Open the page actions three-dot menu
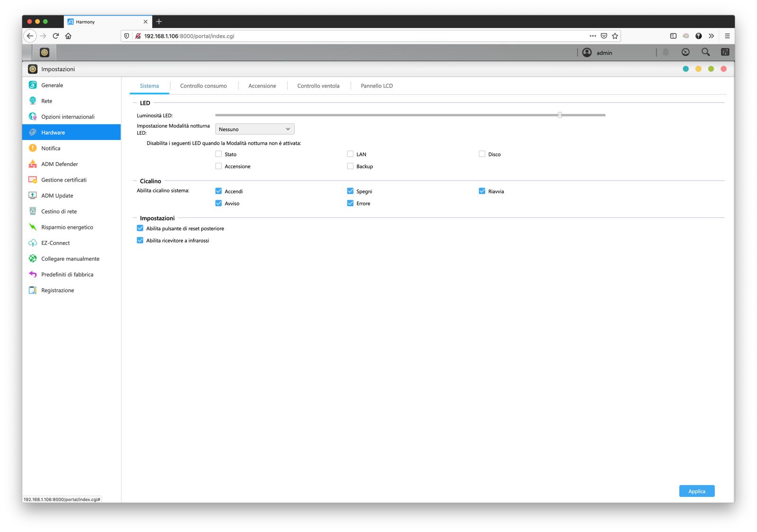 click(x=593, y=36)
